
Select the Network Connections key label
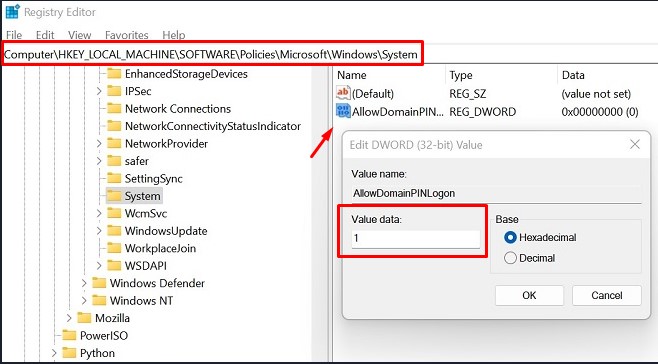(178, 109)
